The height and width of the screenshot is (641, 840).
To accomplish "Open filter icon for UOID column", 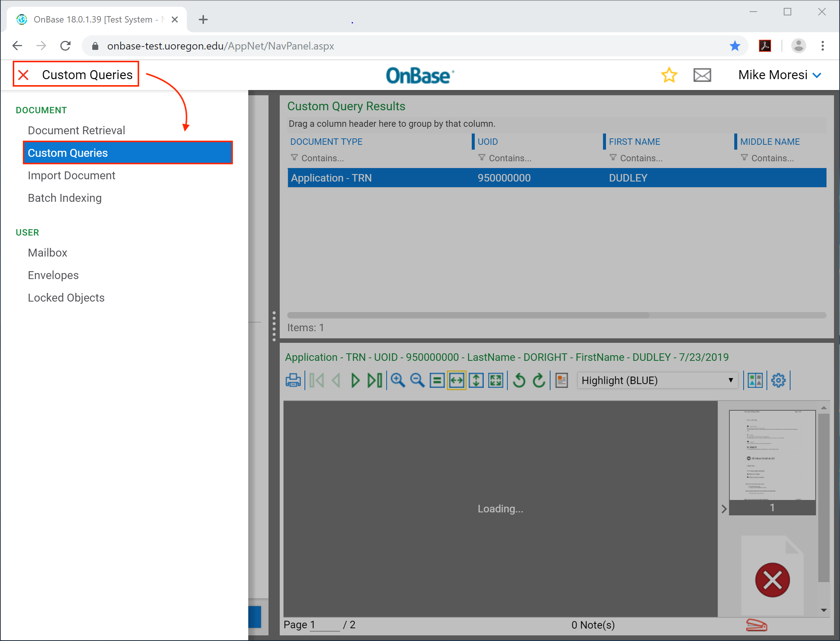I will [482, 158].
